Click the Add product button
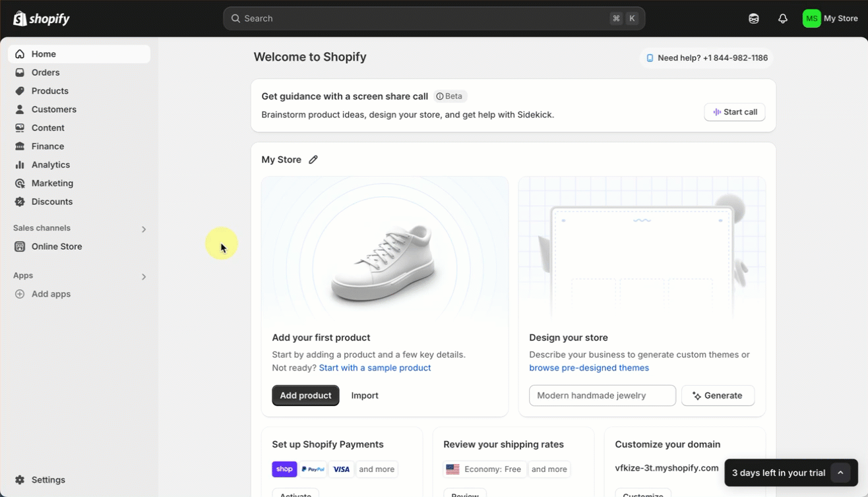 pyautogui.click(x=305, y=395)
